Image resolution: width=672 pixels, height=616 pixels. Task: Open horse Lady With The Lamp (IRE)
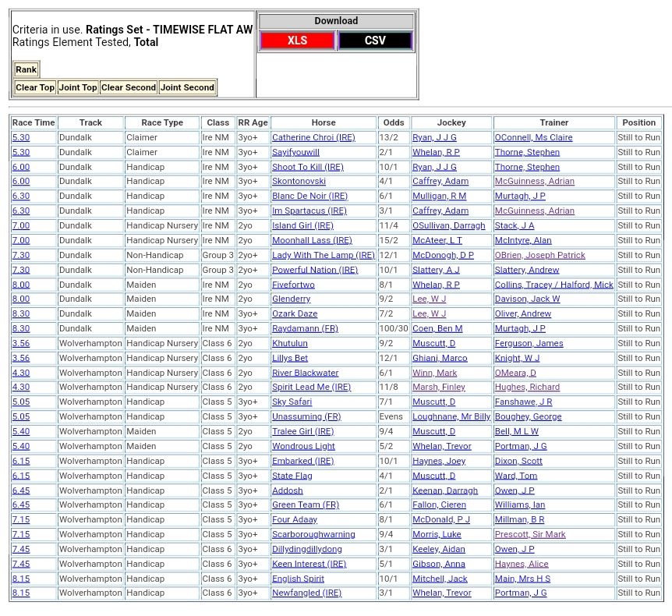[x=323, y=255]
